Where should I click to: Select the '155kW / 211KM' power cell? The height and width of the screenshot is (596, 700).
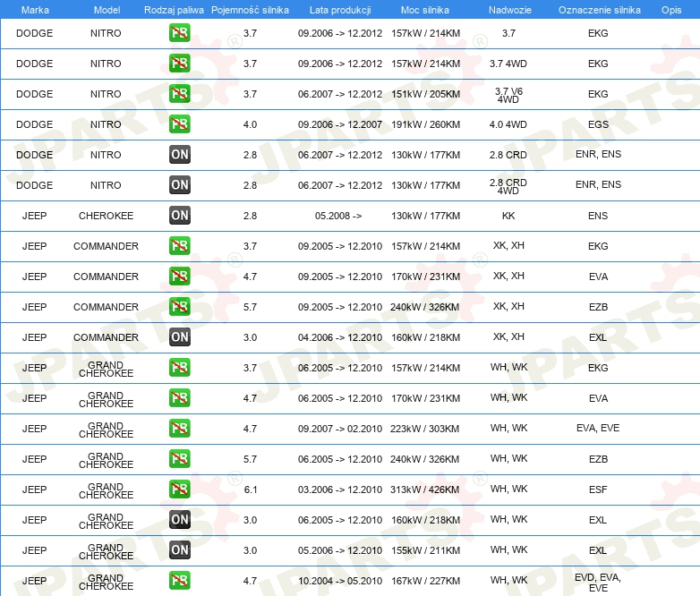click(x=425, y=550)
